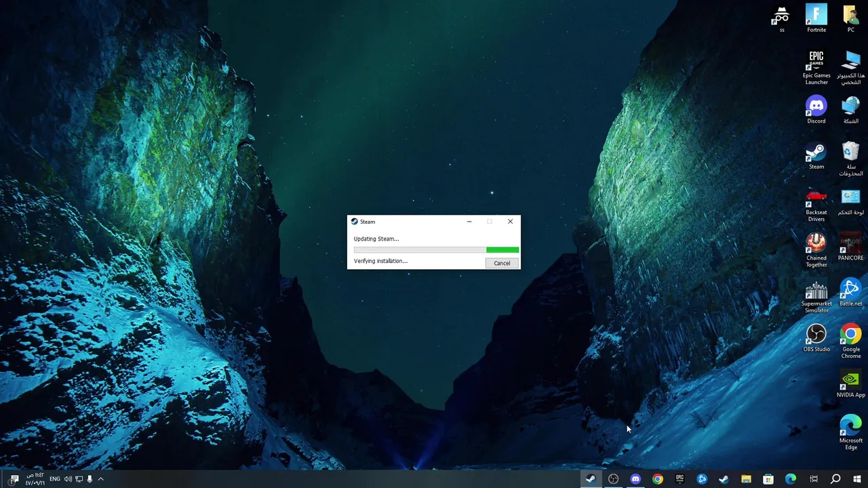Click the Steam logo in dialog title bar
868x488 pixels.
pos(354,222)
